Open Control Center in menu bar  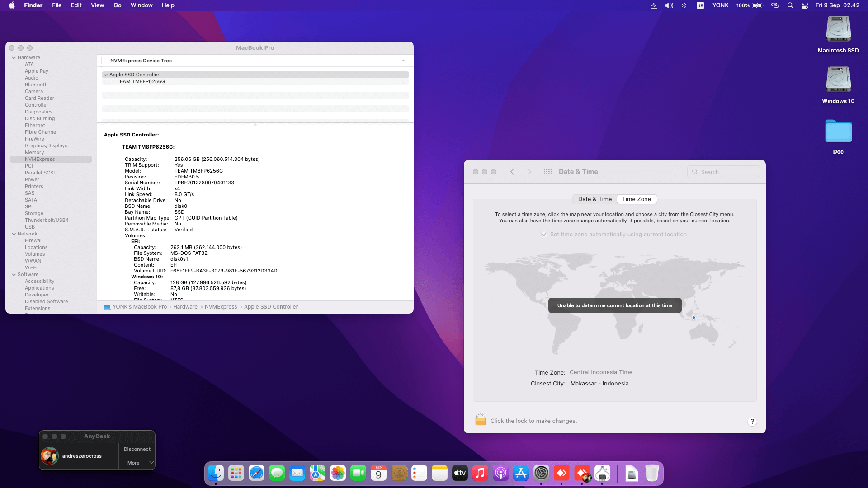805,5
